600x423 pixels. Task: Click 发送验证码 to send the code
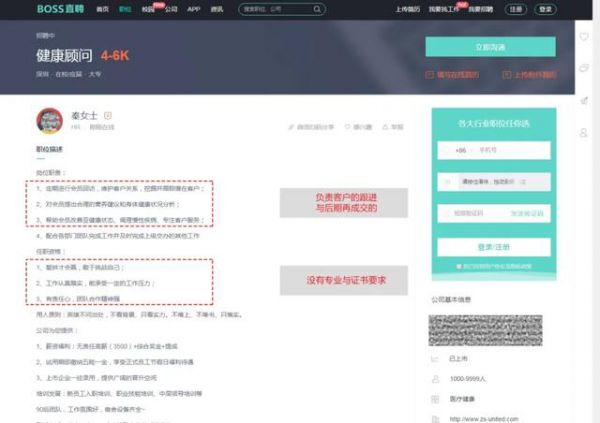tap(527, 213)
